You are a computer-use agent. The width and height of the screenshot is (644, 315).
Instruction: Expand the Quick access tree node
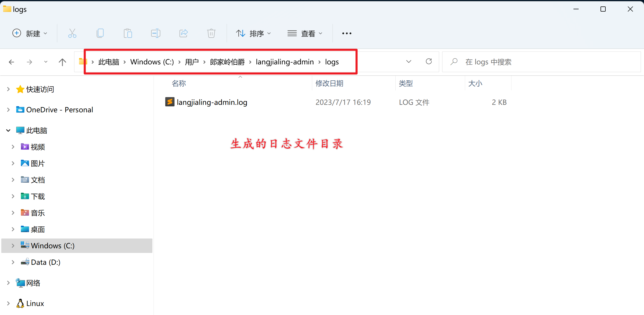[8, 89]
